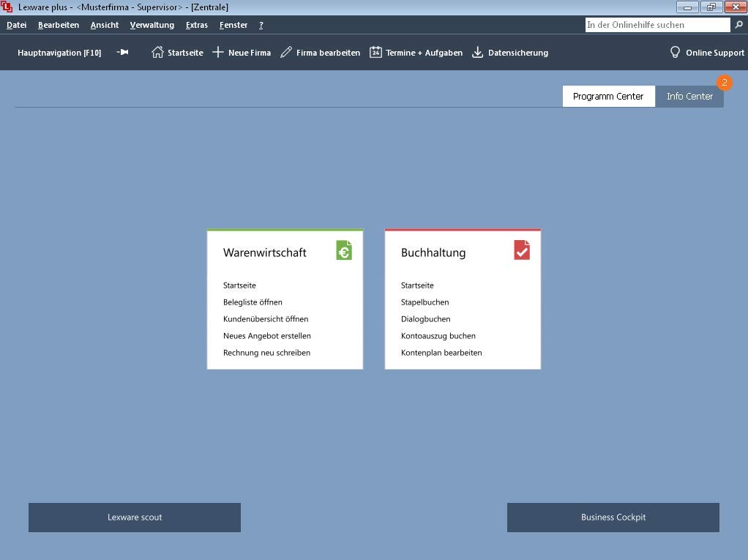Open the Ansicht menu
Screen dimensions: 748x560
(x=105, y=25)
